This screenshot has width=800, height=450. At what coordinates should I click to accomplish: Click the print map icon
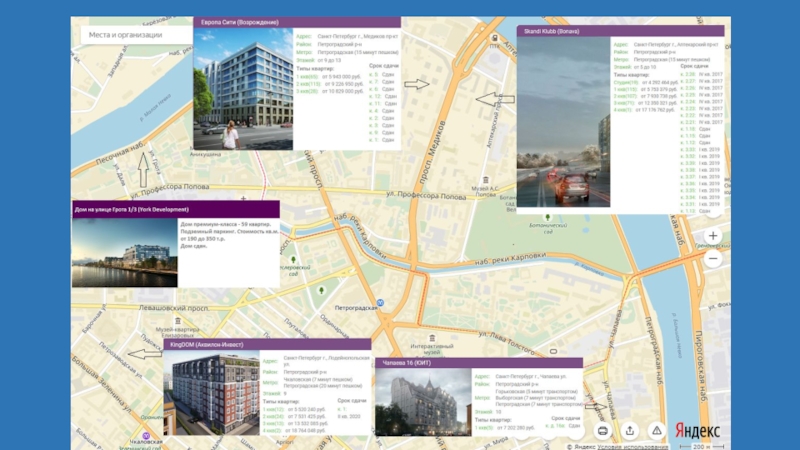tap(603, 431)
